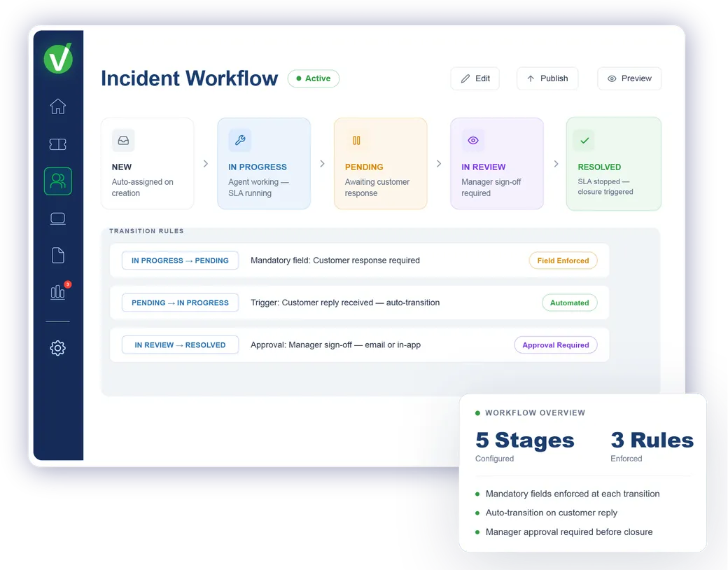Click the inbox icon in NEW stage
728x570 pixels.
tap(123, 140)
